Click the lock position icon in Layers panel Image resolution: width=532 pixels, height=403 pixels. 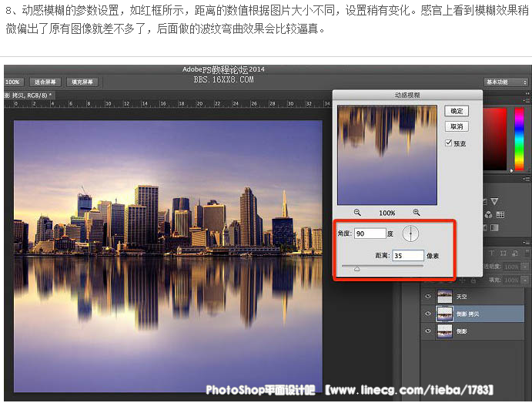(462, 280)
